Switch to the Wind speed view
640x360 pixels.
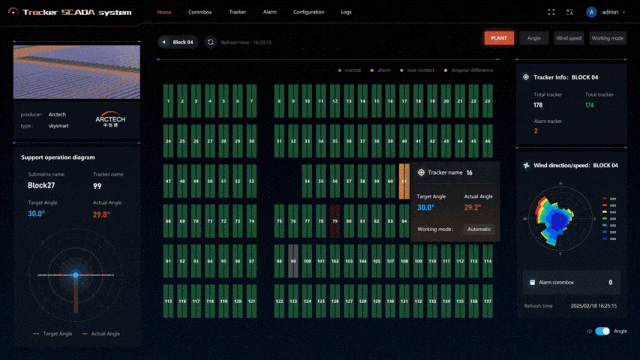(x=569, y=38)
